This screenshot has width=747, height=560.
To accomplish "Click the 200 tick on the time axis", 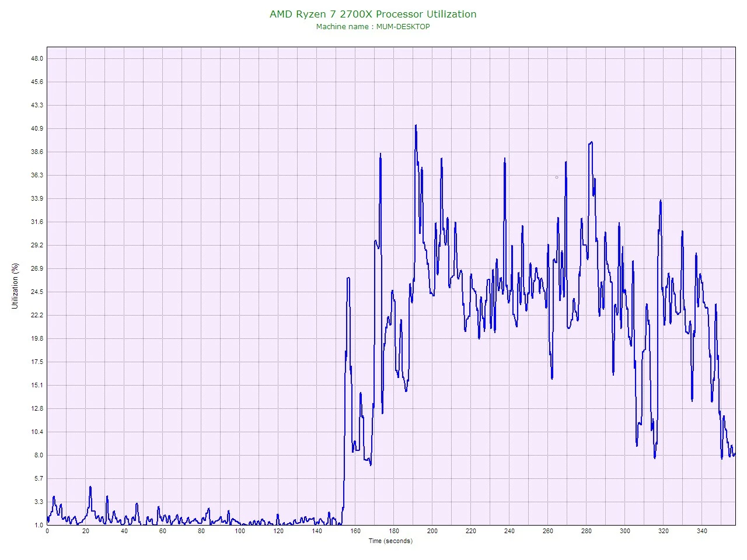I will click(432, 531).
